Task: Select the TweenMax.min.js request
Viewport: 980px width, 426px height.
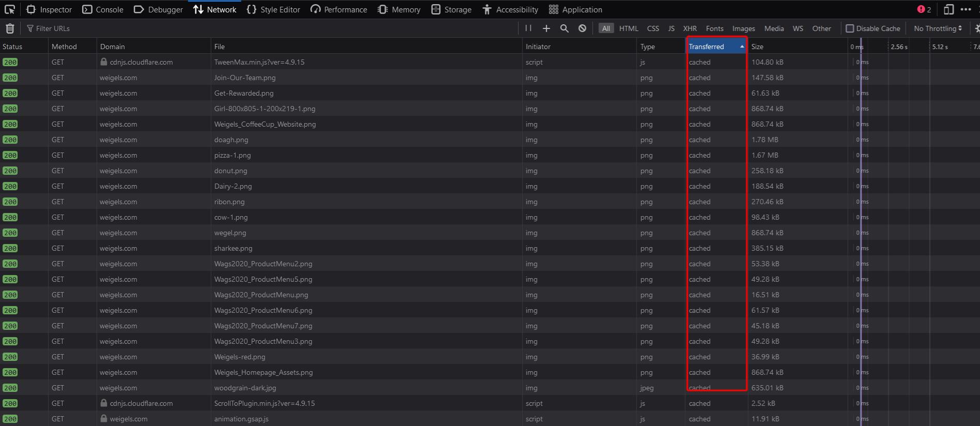Action: (x=259, y=62)
